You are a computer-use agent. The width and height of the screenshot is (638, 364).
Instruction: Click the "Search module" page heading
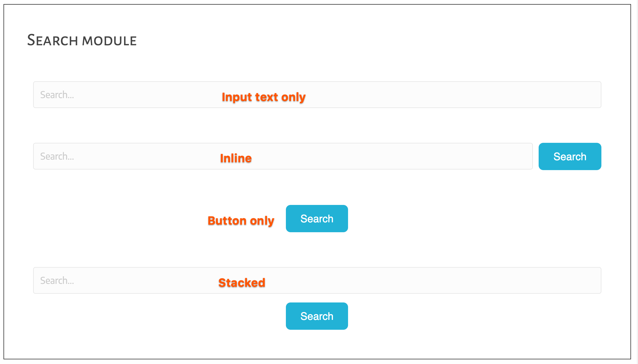click(x=82, y=40)
